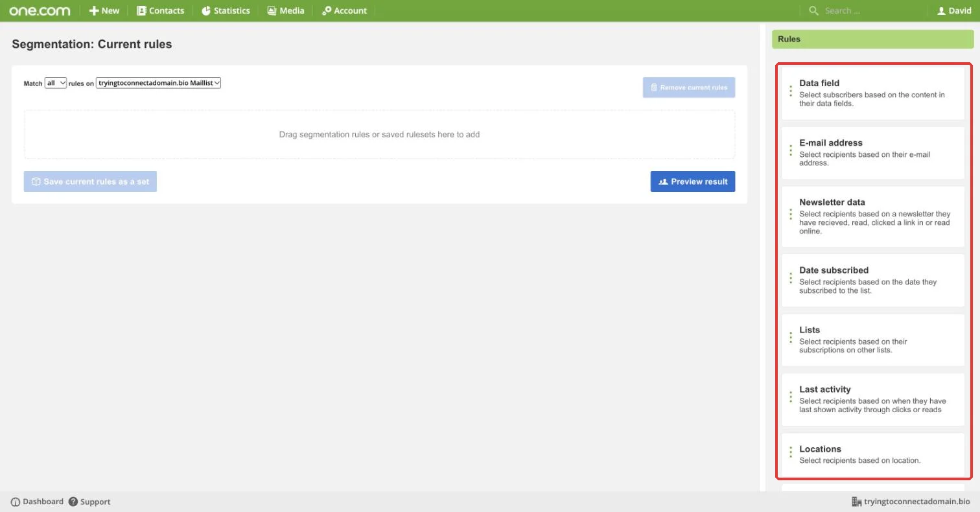
Task: Click Save current rules as a set
Action: coord(91,181)
